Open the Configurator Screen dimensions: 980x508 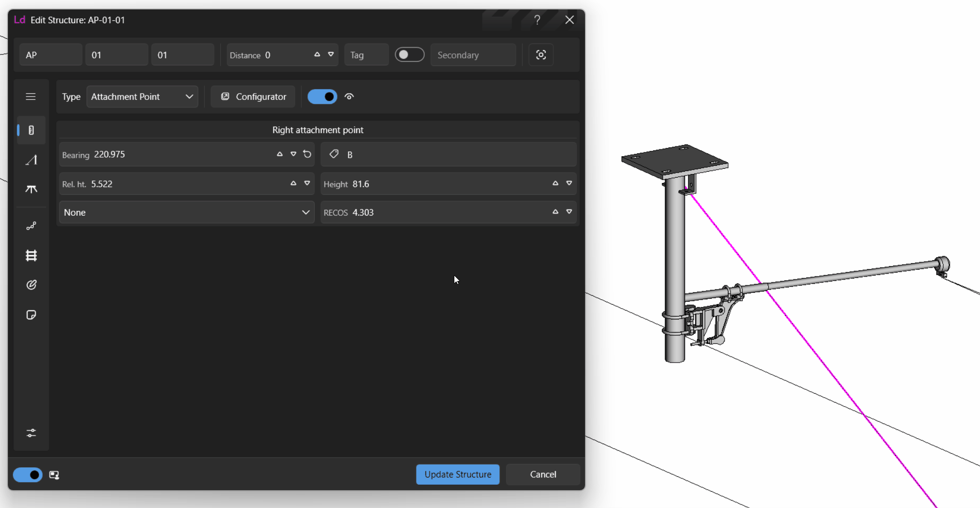(x=253, y=96)
